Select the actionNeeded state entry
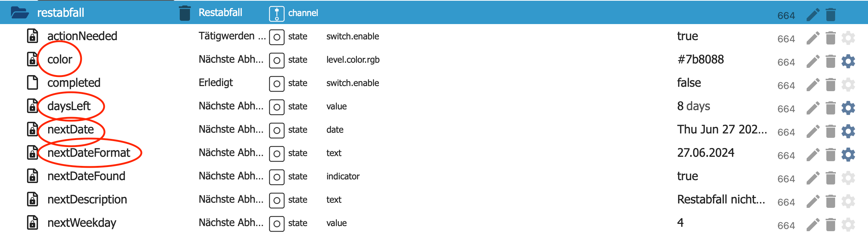This screenshot has width=868, height=237. tap(82, 36)
